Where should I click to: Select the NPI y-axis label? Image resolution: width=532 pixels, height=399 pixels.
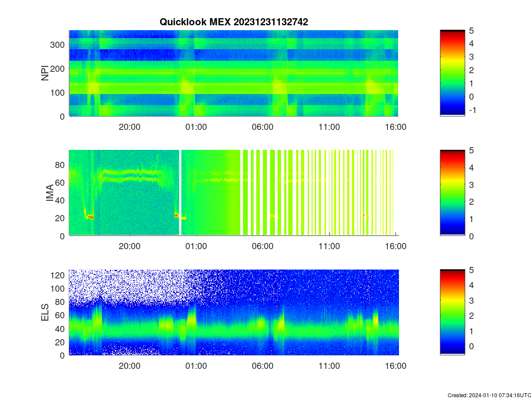pyautogui.click(x=45, y=73)
